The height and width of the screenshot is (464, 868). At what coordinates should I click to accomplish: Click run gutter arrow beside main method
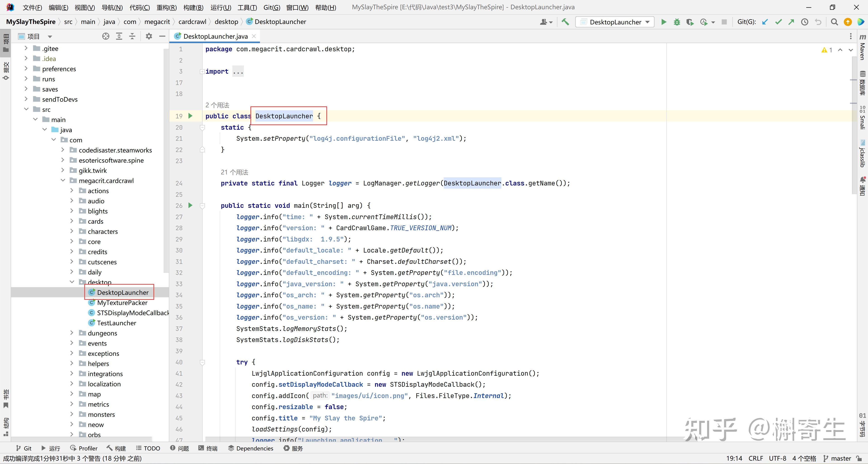click(x=190, y=205)
